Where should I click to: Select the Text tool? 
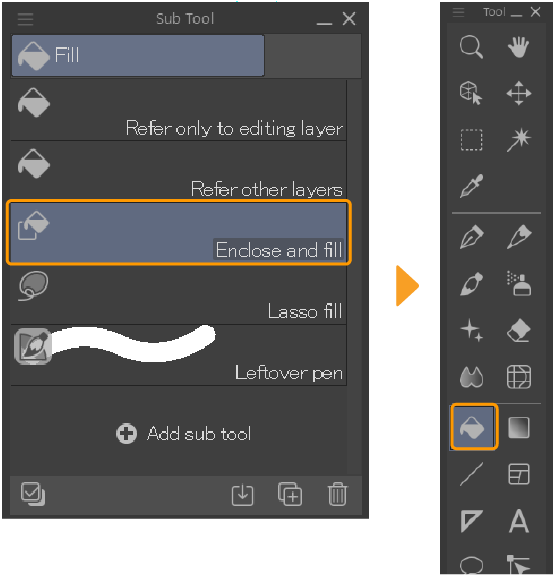tap(519, 521)
